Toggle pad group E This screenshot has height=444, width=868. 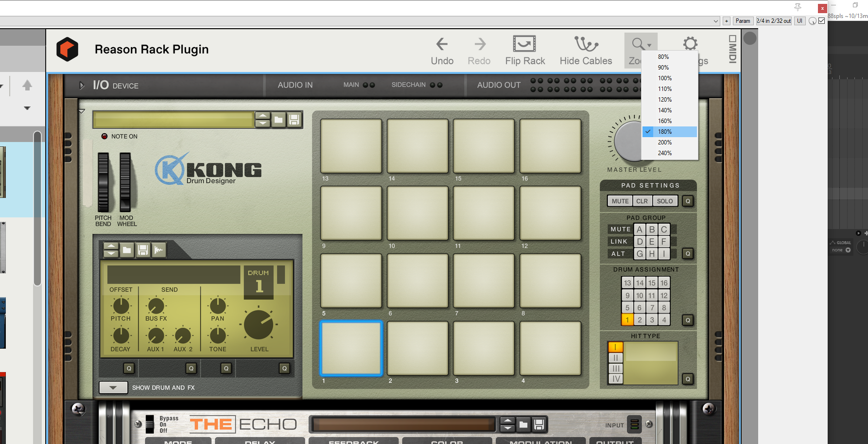(652, 241)
